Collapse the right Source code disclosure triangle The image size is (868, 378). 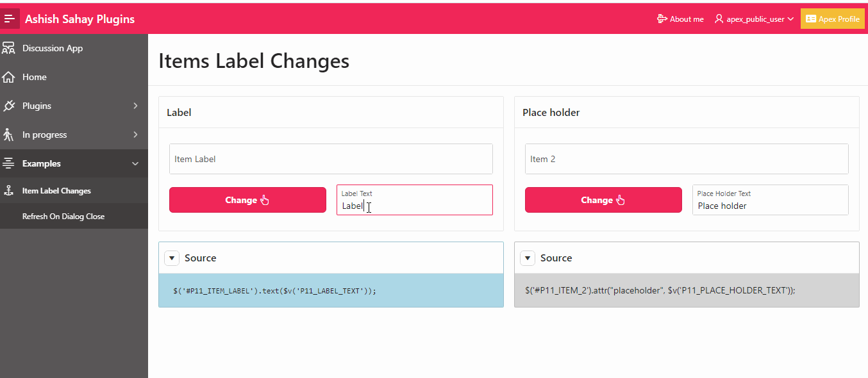click(528, 258)
